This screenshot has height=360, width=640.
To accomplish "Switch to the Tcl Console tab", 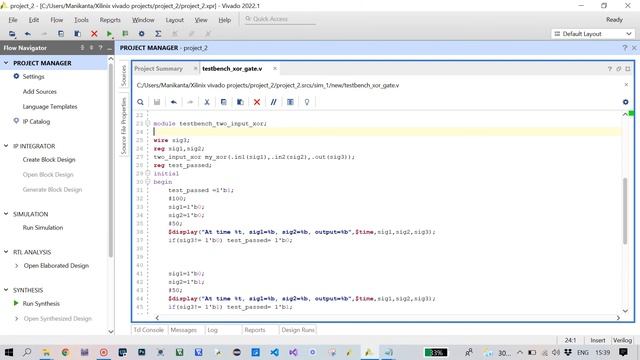I will [x=149, y=330].
